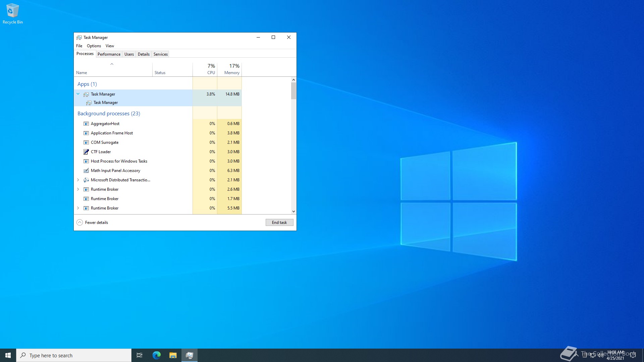Expand the Runtime Broker 5.5 MB row
This screenshot has height=362, width=644.
(x=78, y=208)
